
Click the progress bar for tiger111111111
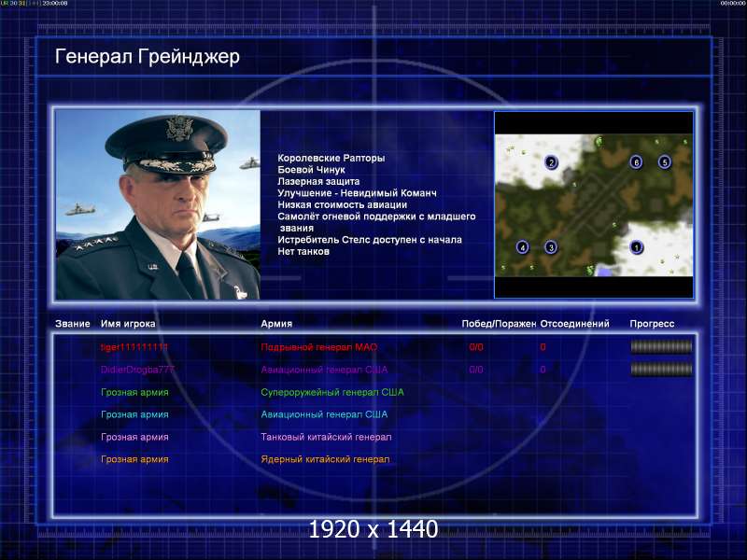[661, 347]
